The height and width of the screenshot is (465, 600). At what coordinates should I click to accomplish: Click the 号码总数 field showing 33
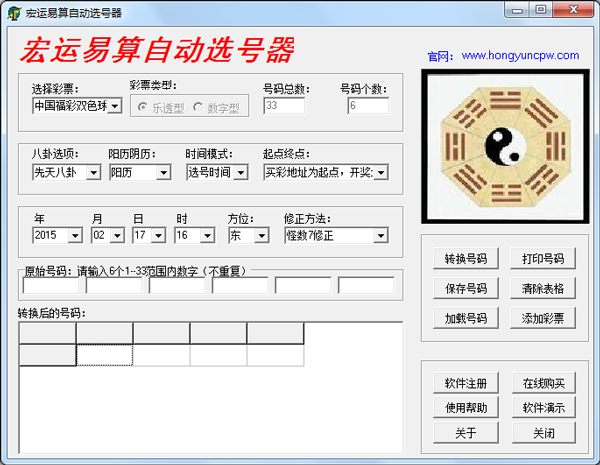coord(284,106)
